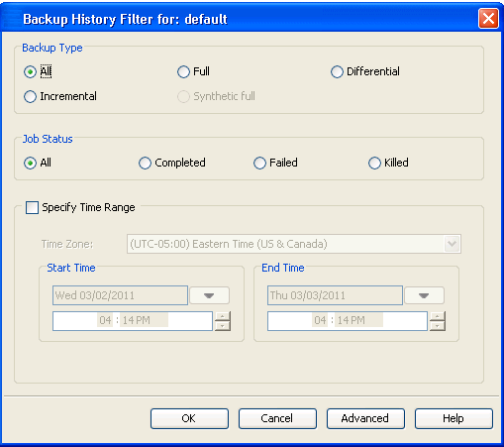Click the Start Time date field
Screen dimensions: 504x447
[120, 295]
